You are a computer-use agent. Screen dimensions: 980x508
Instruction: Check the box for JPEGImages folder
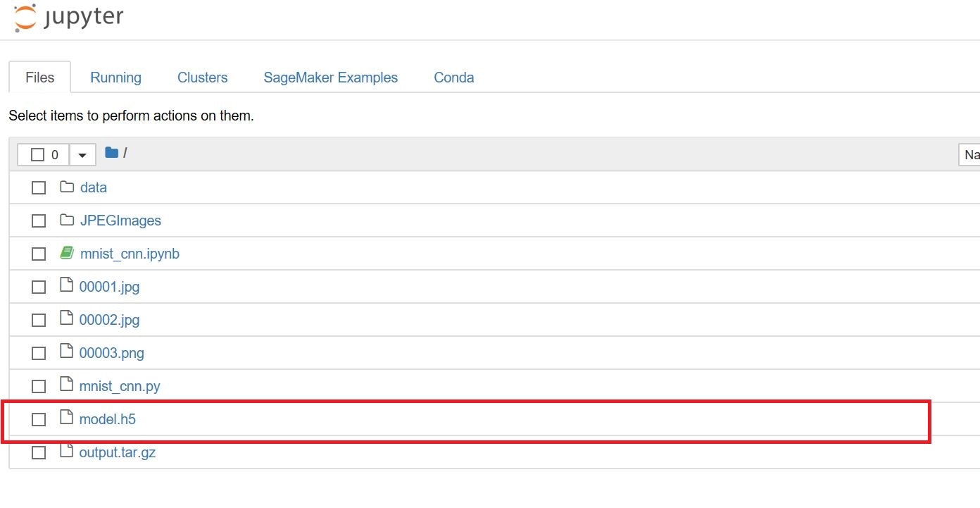point(39,221)
